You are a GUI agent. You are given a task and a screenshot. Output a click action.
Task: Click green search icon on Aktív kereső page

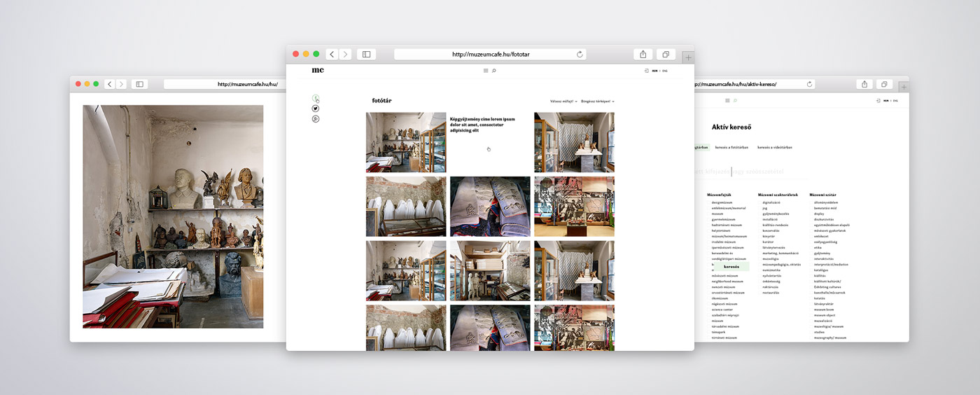(x=734, y=101)
